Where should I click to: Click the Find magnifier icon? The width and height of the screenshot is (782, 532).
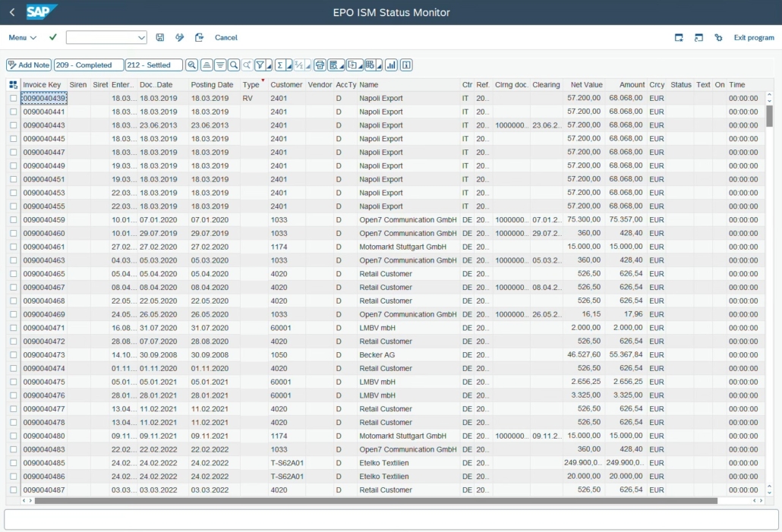coord(233,65)
